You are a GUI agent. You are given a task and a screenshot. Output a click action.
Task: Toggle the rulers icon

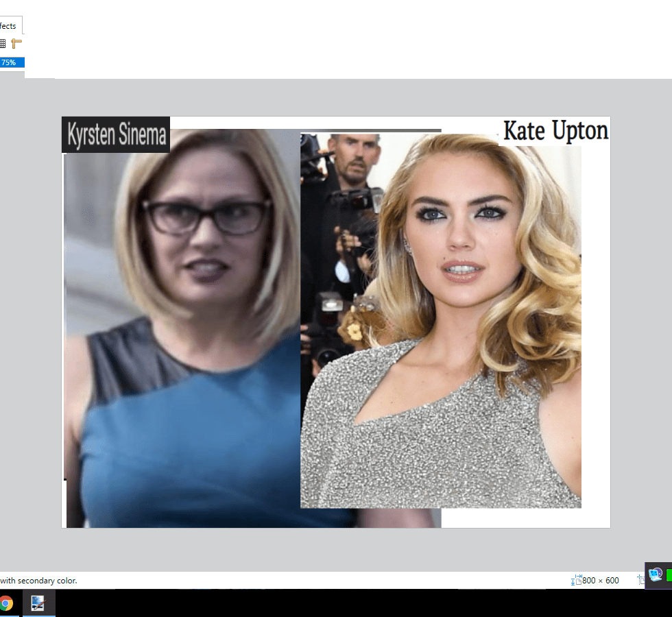pyautogui.click(x=16, y=43)
